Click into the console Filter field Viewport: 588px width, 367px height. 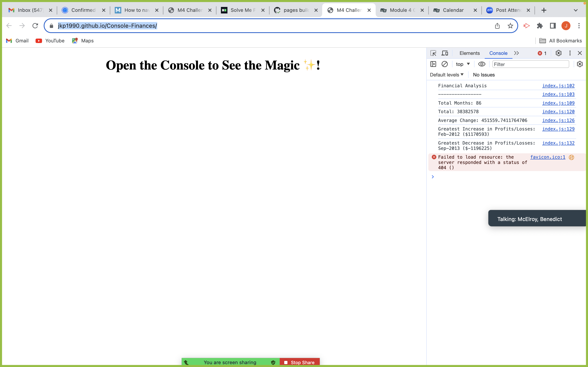(x=530, y=64)
